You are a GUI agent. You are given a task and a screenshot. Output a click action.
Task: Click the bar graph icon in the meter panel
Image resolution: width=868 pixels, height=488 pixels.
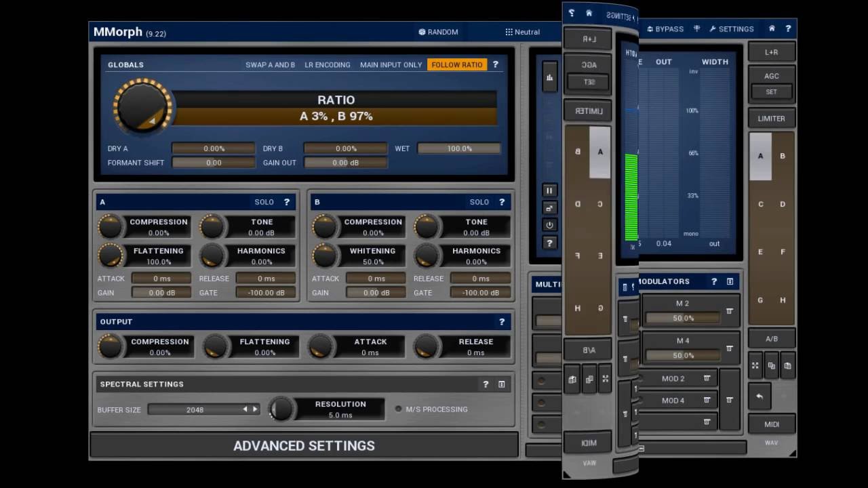(549, 77)
